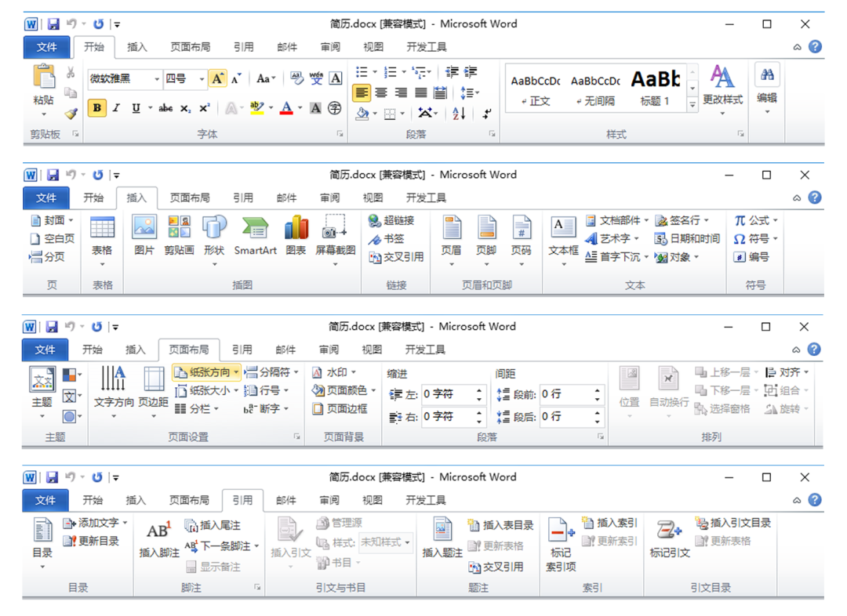Open 审阅 tab in the window showing 页面布局 tools
This screenshot has height=616, width=847.
pyautogui.click(x=329, y=350)
